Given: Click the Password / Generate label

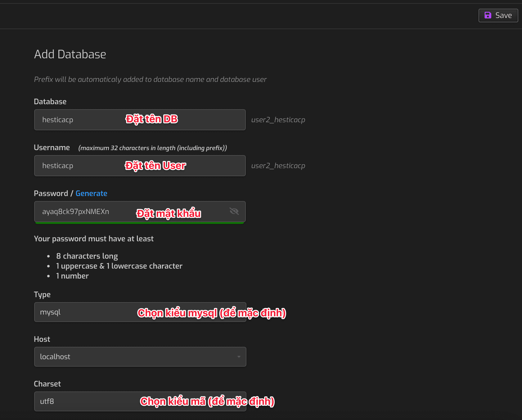Looking at the screenshot, I should [x=51, y=193].
